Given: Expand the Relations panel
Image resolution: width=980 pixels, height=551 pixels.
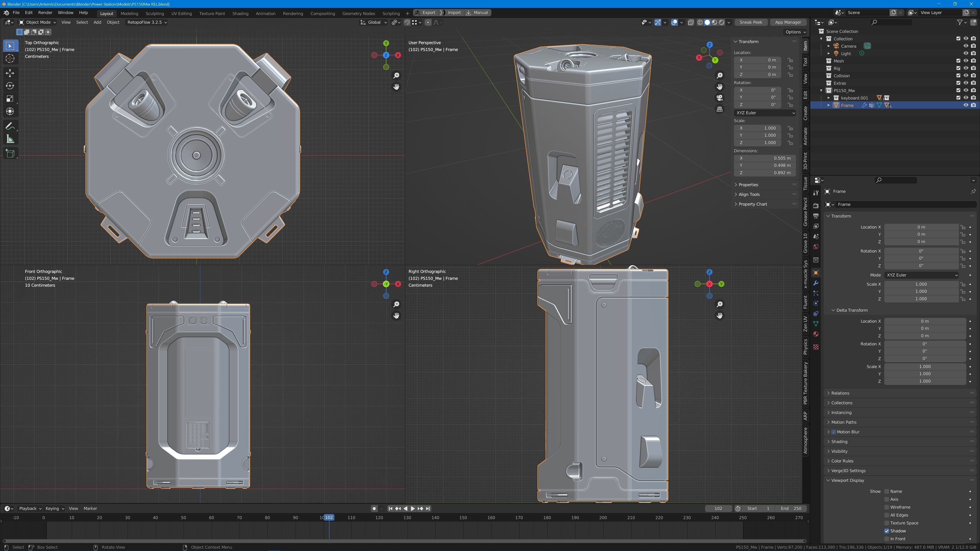Looking at the screenshot, I should pos(840,394).
